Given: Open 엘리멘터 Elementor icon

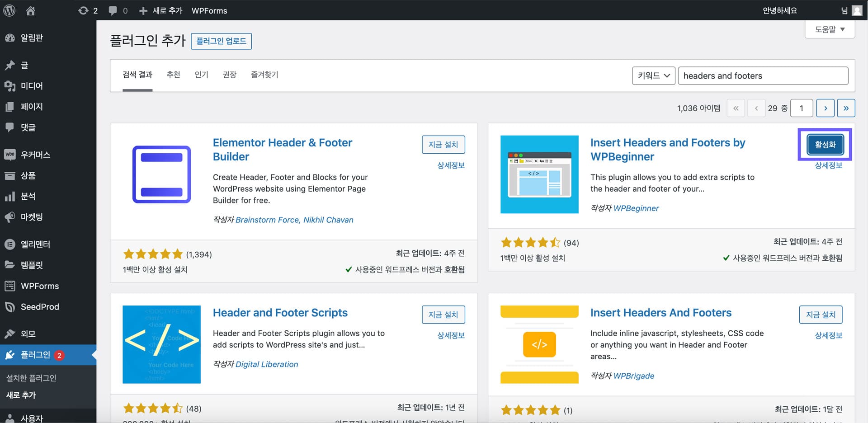Looking at the screenshot, I should click(x=10, y=244).
